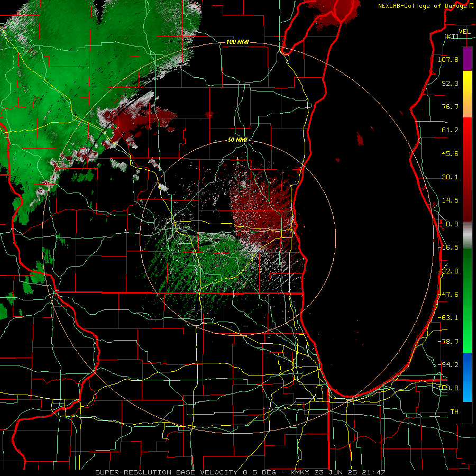Click the 61.2 velocity scale value
476x476 pixels.
point(450,130)
